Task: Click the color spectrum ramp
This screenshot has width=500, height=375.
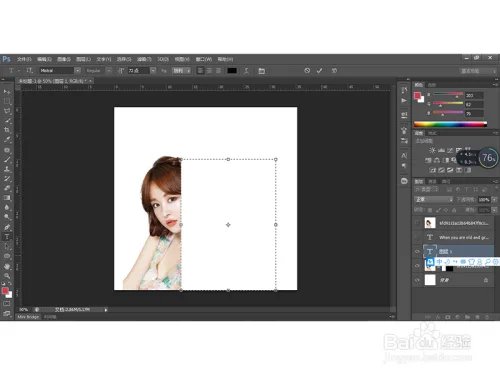Action: (x=450, y=124)
